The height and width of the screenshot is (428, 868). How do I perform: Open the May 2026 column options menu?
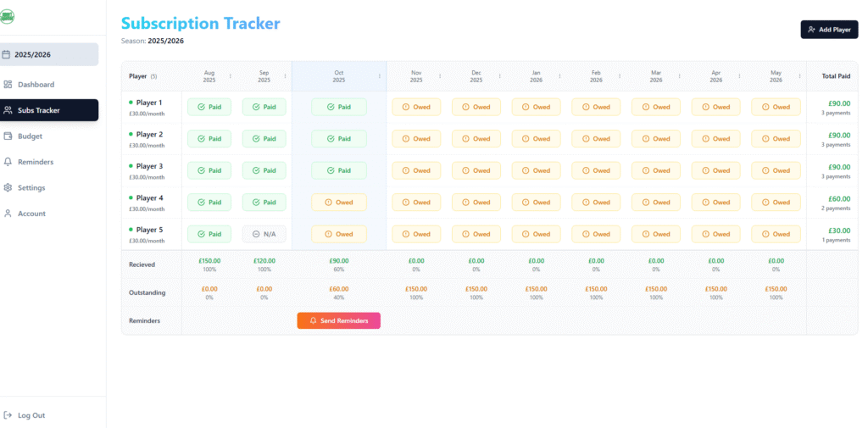pyautogui.click(x=798, y=76)
